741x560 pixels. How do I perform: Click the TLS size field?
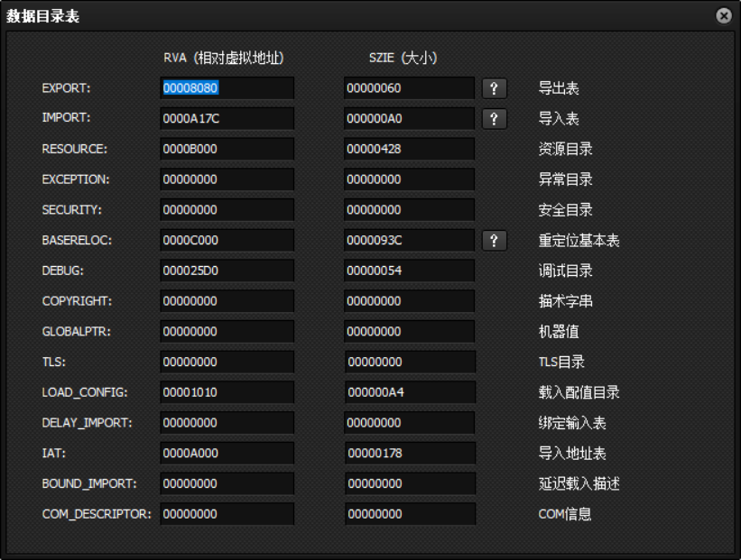click(410, 362)
